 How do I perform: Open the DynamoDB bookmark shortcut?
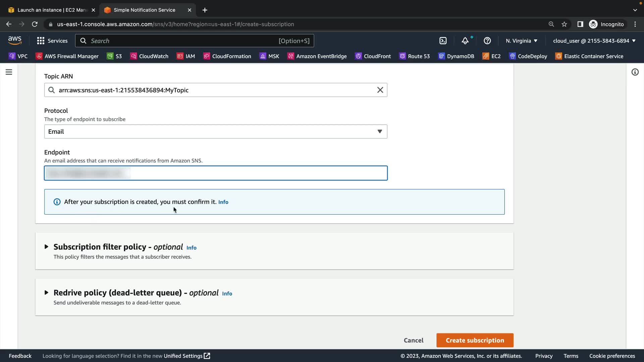[456, 56]
